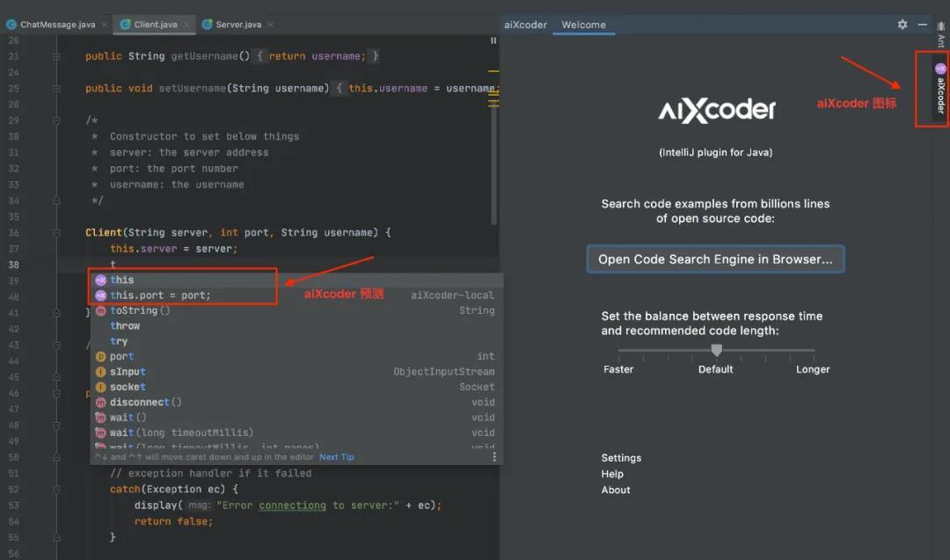The width and height of the screenshot is (950, 560).
Task: Click the editor inspection pause indicator
Action: (x=493, y=40)
